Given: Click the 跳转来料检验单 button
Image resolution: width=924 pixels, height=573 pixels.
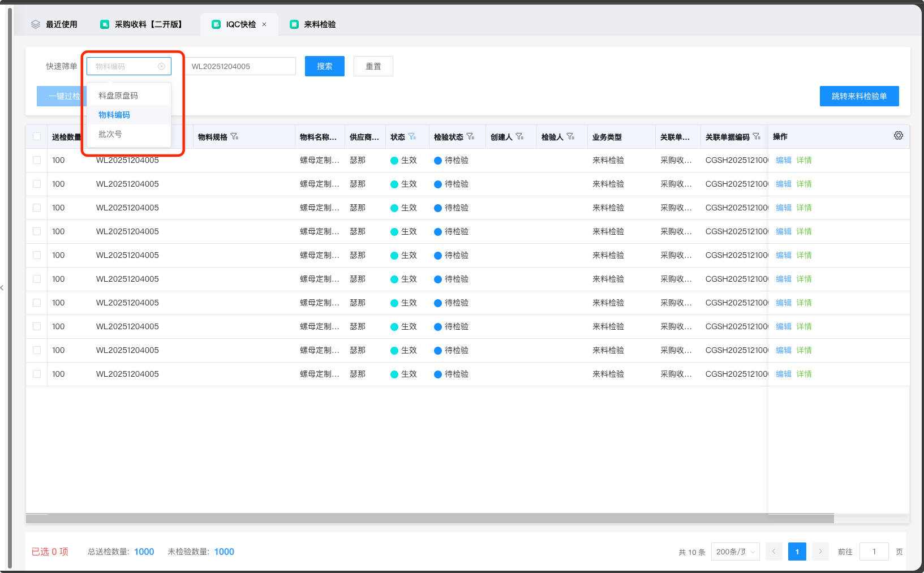Looking at the screenshot, I should (859, 96).
